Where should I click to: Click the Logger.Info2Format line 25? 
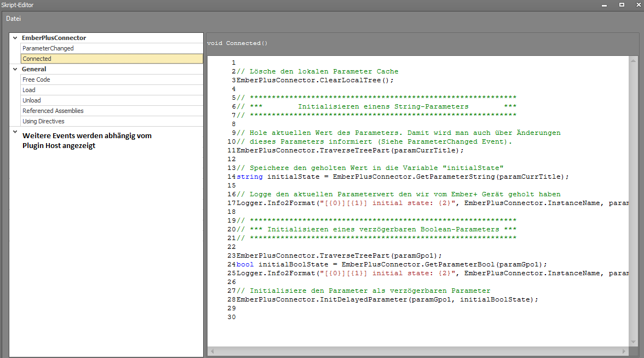point(433,274)
